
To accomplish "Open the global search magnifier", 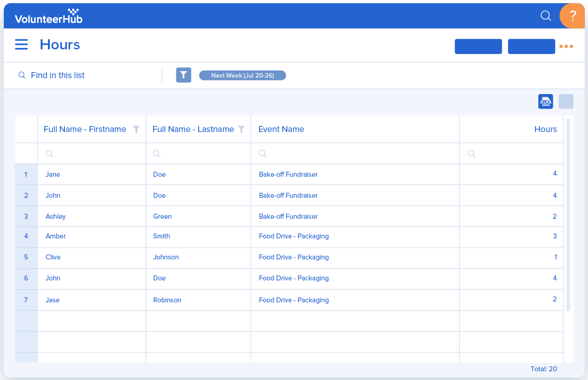I will 546,16.
